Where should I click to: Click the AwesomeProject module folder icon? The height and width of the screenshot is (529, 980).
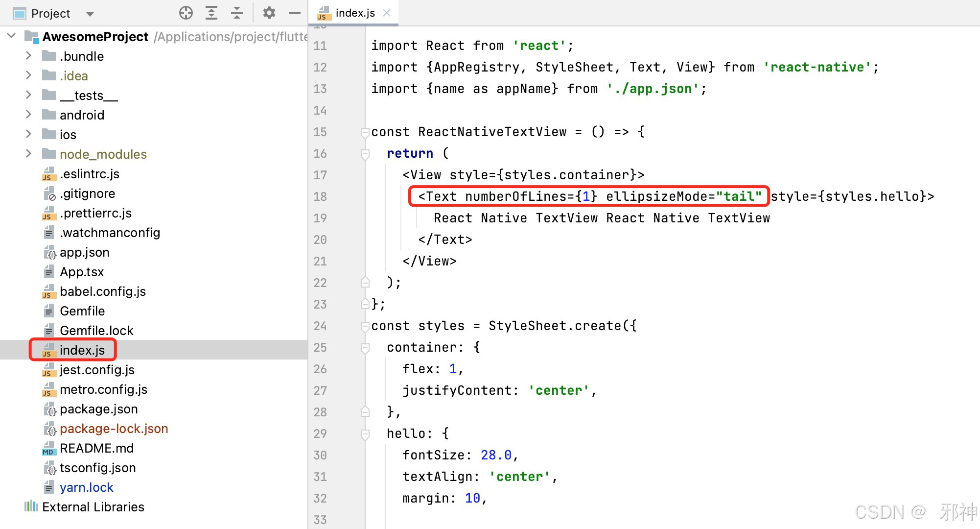coord(32,37)
